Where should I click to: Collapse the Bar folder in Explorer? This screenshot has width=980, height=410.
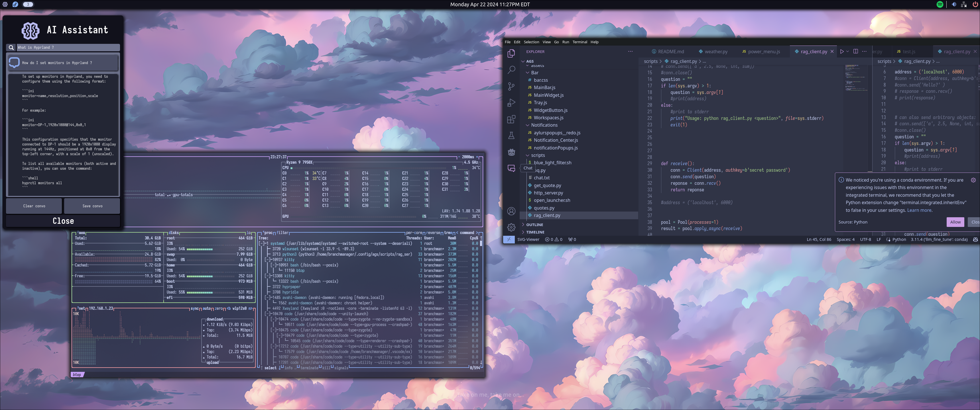(x=534, y=73)
